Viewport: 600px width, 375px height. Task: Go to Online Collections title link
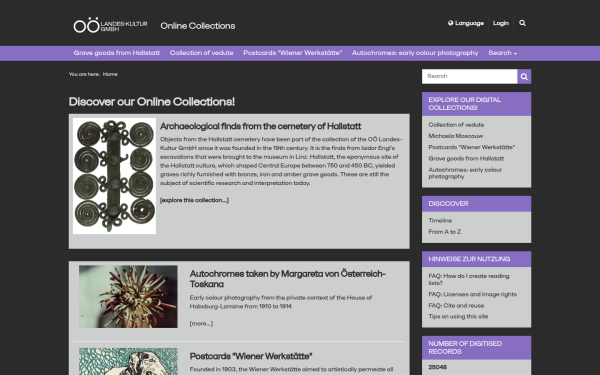tap(198, 26)
